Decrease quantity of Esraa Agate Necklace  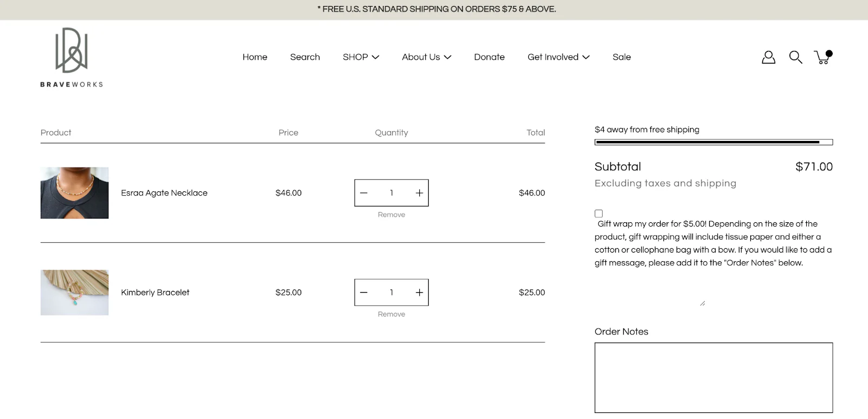(x=364, y=192)
